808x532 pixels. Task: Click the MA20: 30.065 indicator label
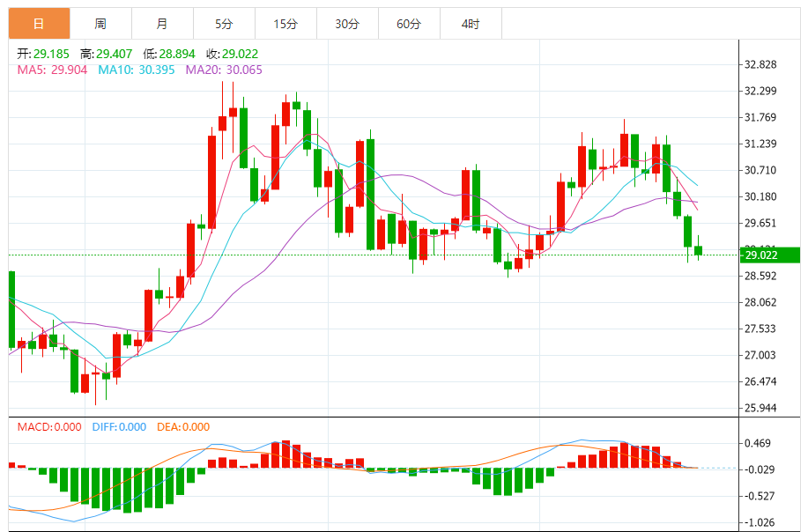(x=224, y=70)
